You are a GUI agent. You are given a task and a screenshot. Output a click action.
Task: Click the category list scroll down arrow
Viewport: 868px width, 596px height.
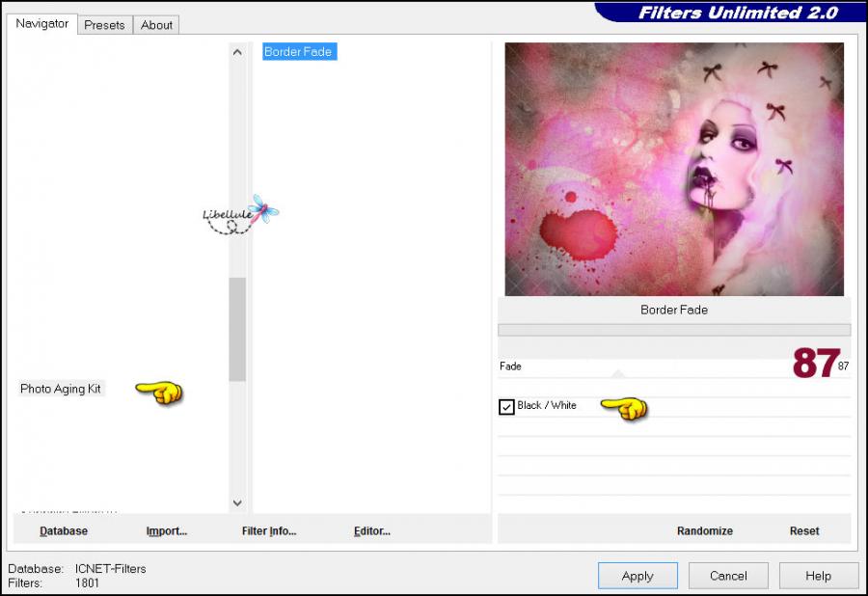click(x=237, y=503)
